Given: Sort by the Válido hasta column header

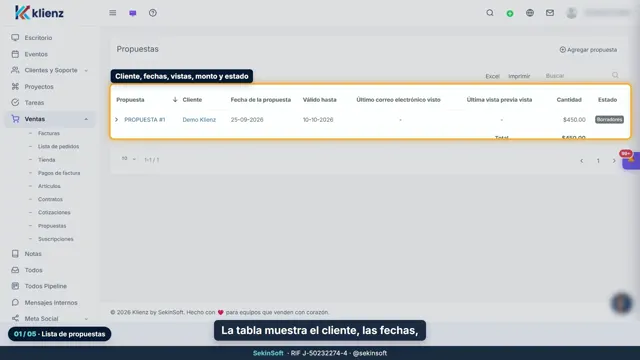Looking at the screenshot, I should 320,100.
